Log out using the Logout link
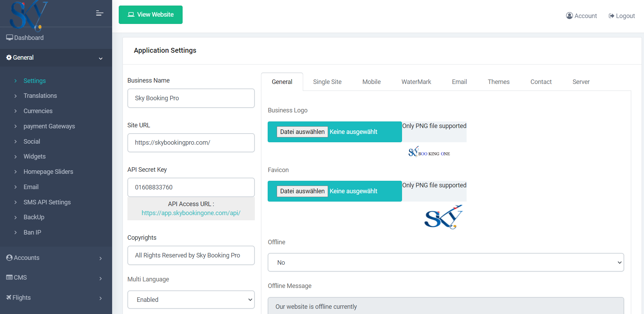The height and width of the screenshot is (314, 644). click(622, 16)
